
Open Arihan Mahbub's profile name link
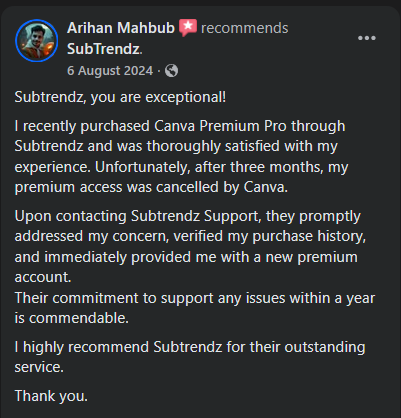(121, 28)
